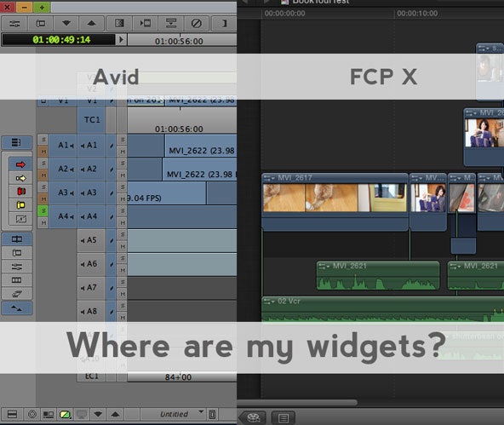The height and width of the screenshot is (425, 504).
Task: Solo the record A6 track
Action: pyautogui.click(x=122, y=258)
